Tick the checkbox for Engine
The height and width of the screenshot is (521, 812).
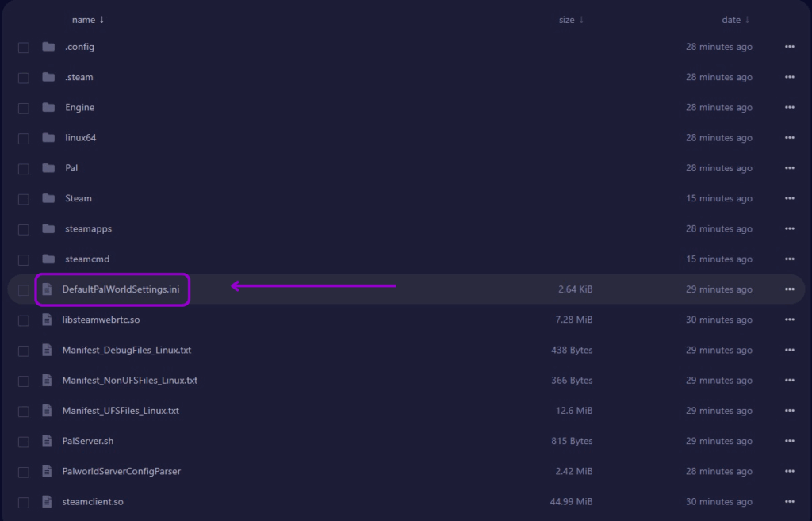23,108
